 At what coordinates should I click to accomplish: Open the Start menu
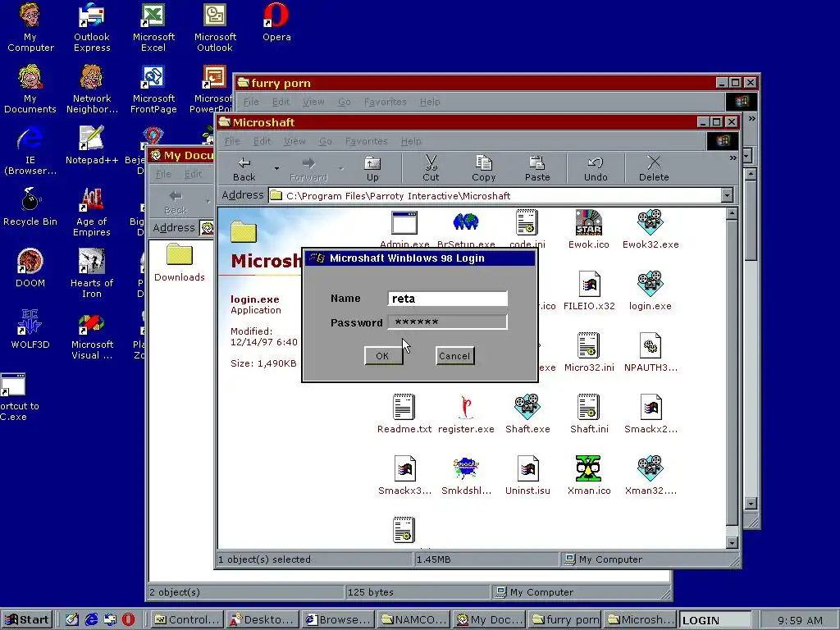click(27, 620)
